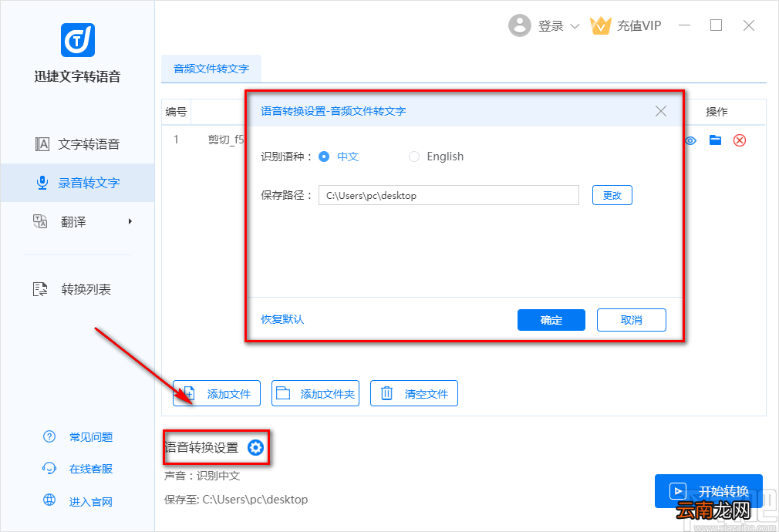Start conversion with 开始转换 button
Screen dimensions: 779x532
click(x=709, y=491)
